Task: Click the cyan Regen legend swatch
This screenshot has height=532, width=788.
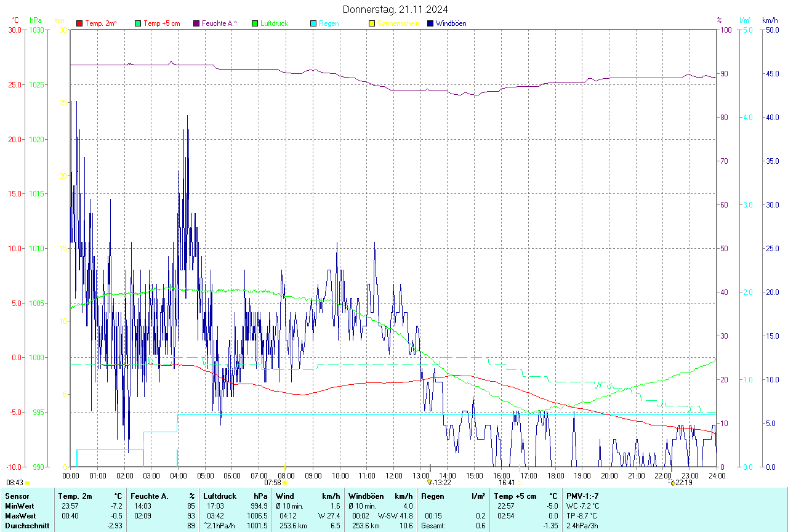Action: (x=313, y=23)
